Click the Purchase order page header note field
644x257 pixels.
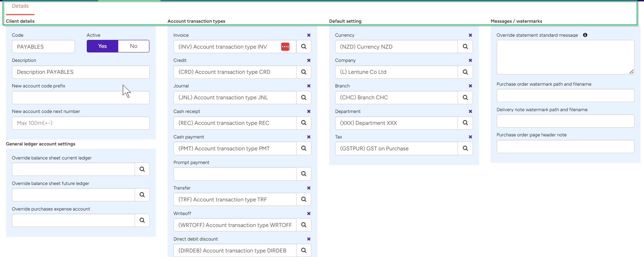coord(565,147)
